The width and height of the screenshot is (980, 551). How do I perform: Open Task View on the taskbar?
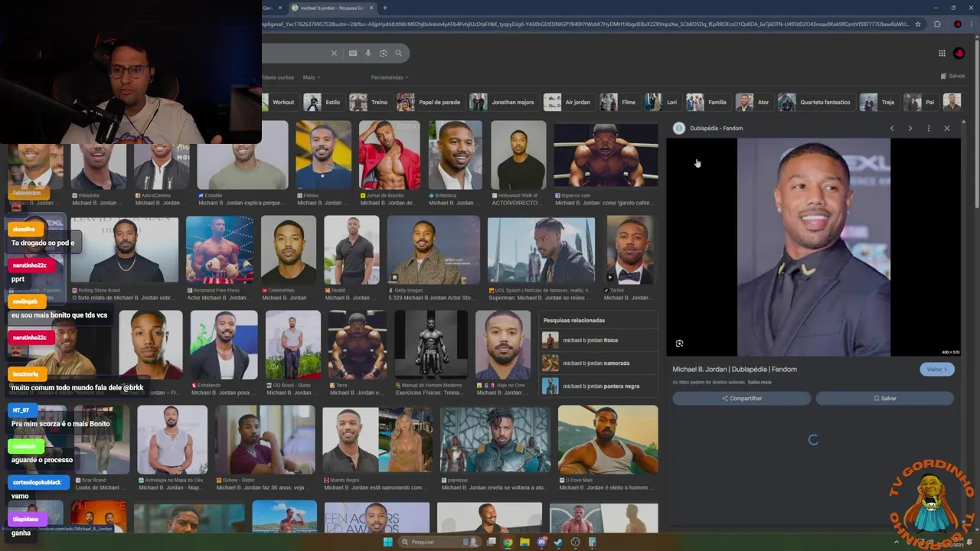coord(491,542)
